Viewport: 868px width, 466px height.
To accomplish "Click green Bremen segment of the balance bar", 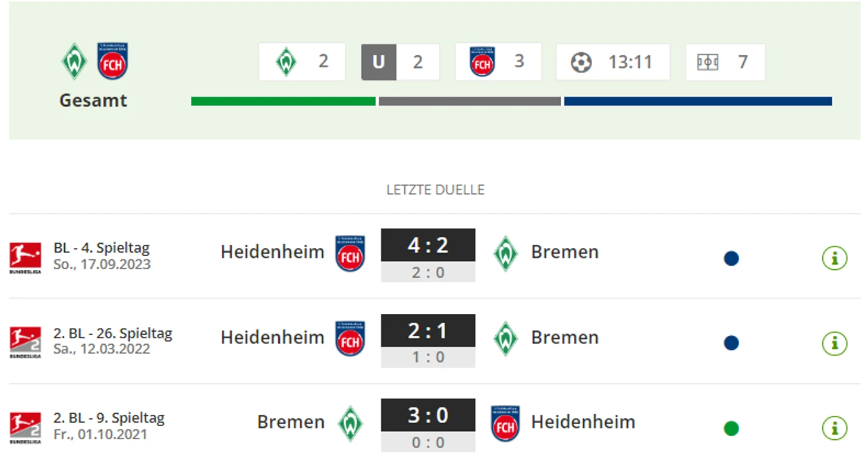I will point(283,101).
